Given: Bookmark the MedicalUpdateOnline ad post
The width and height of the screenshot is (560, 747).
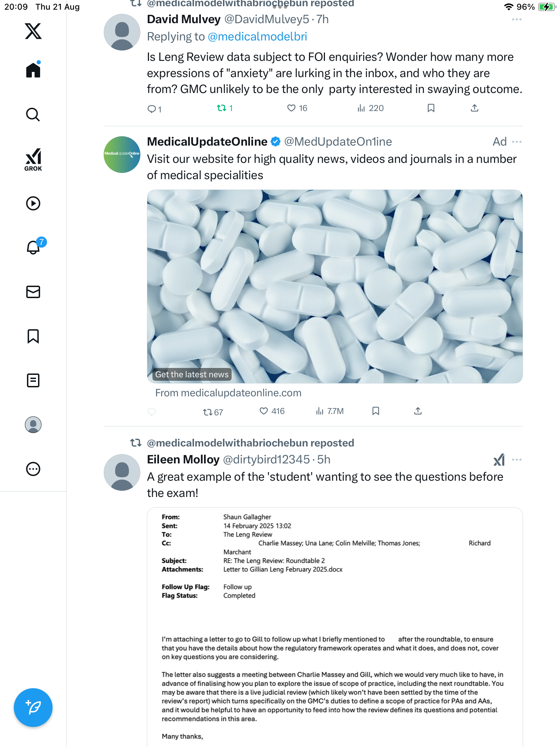Looking at the screenshot, I should click(376, 411).
